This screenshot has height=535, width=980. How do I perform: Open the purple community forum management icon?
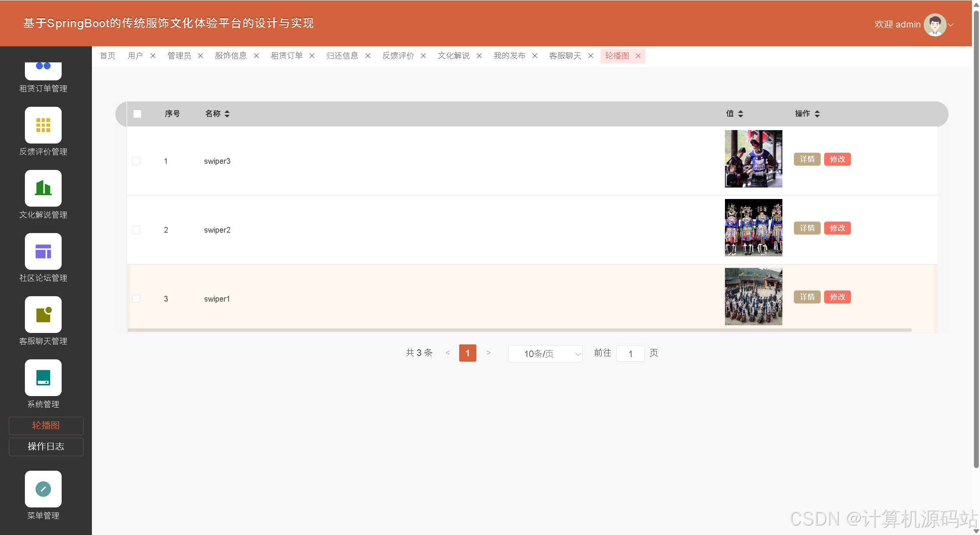(43, 251)
